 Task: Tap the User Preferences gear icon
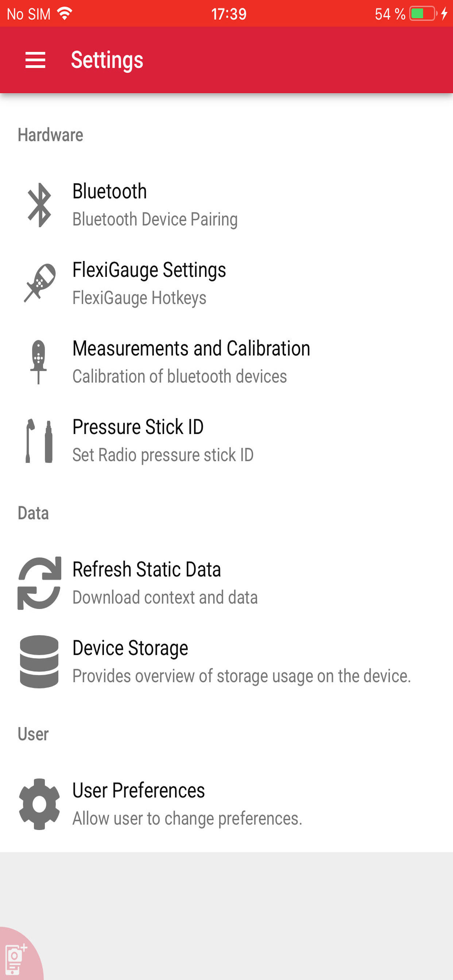pos(39,804)
